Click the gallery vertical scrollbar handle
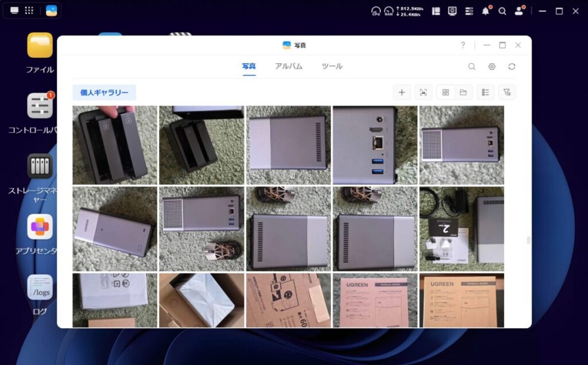 coord(527,240)
